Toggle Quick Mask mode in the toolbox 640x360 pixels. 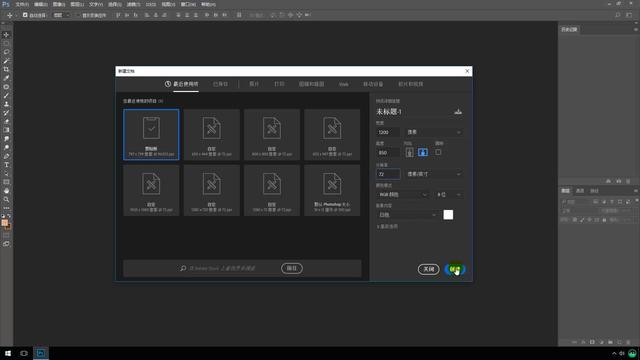tap(6, 236)
